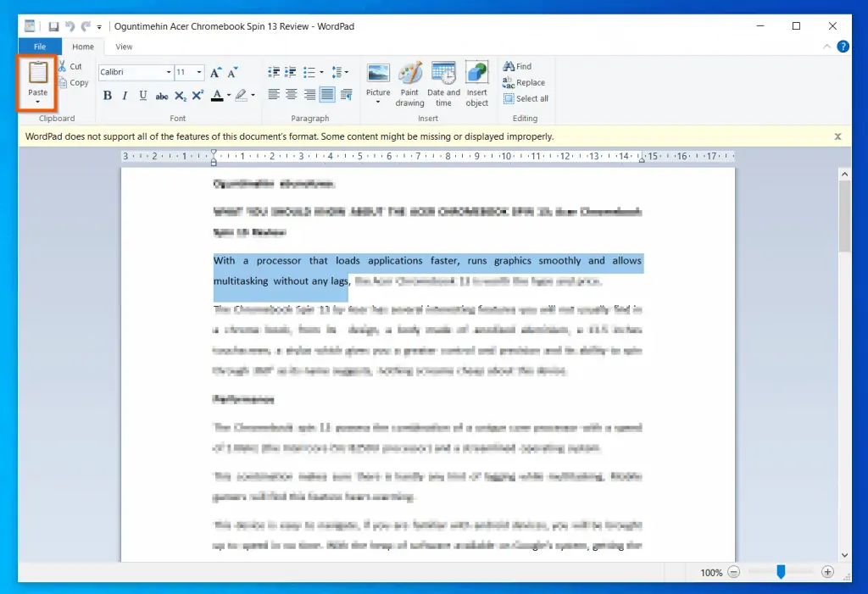
Task: Click the zoom slider handle
Action: [781, 572]
